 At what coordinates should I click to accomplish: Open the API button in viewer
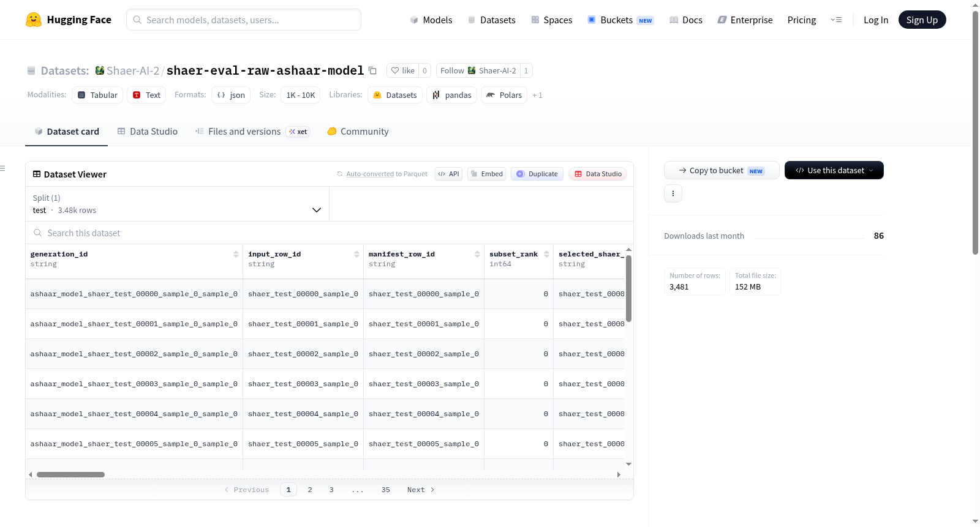tap(448, 174)
